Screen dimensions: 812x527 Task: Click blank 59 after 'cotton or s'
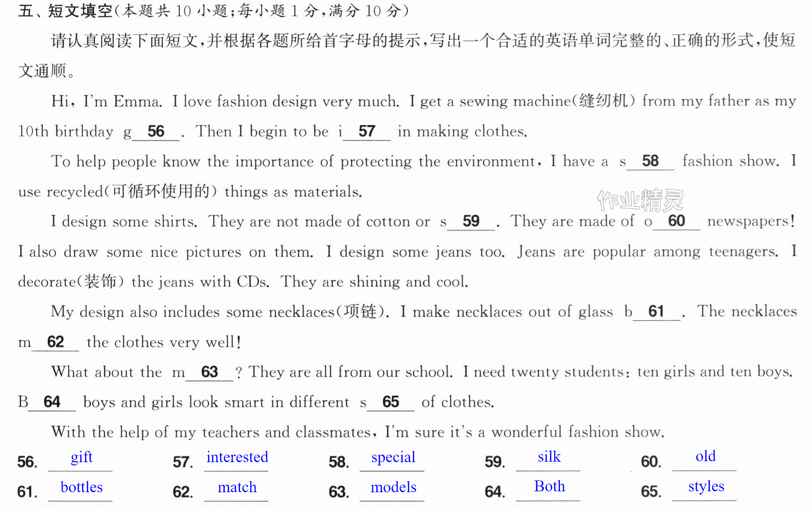471,221
